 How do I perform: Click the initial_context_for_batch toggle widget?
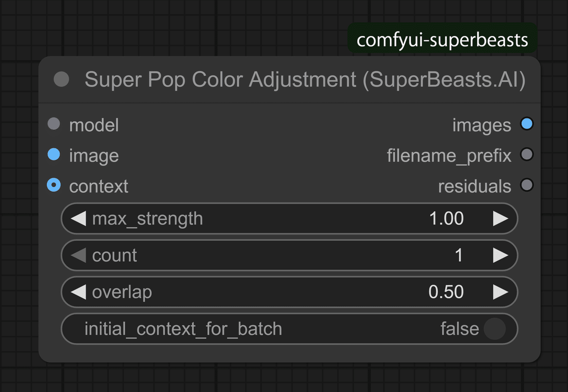pos(289,329)
